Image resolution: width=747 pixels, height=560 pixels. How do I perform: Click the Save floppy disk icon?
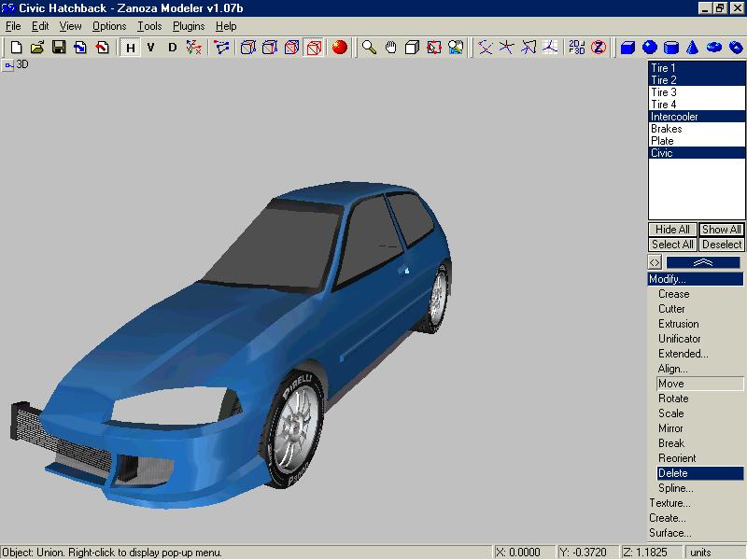pos(58,48)
